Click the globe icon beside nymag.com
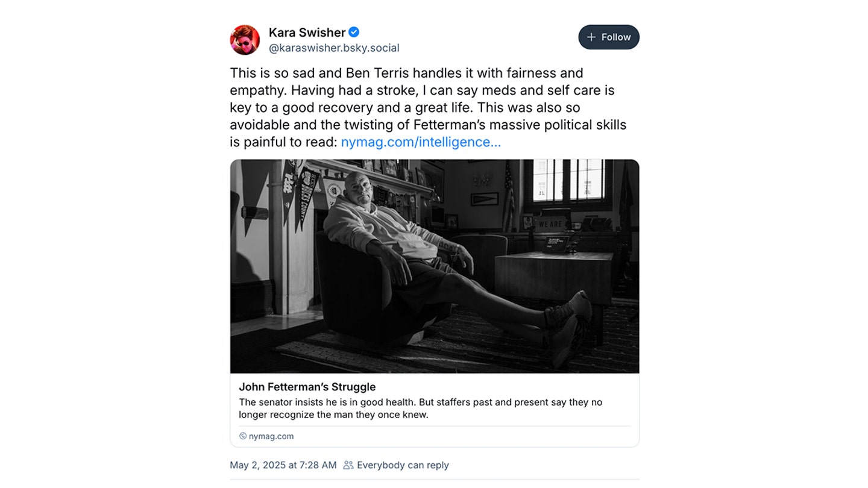Screen dimensions: 868x488 pyautogui.click(x=243, y=436)
